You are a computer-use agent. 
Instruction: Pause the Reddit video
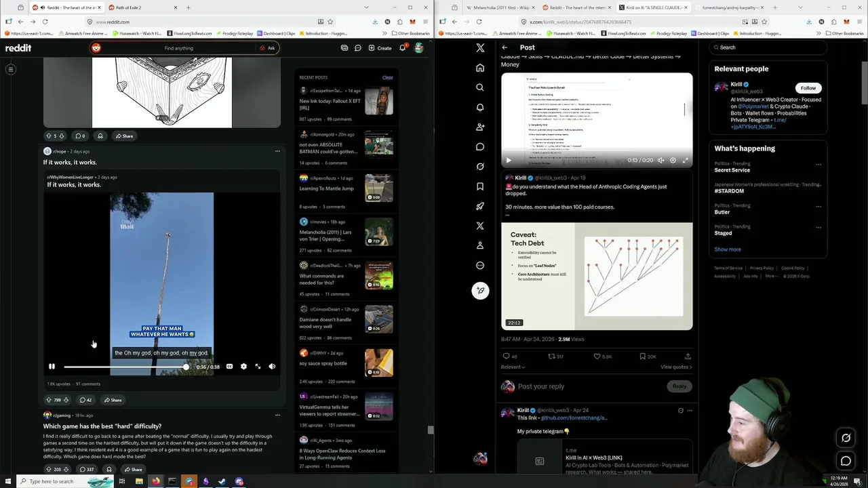click(52, 367)
